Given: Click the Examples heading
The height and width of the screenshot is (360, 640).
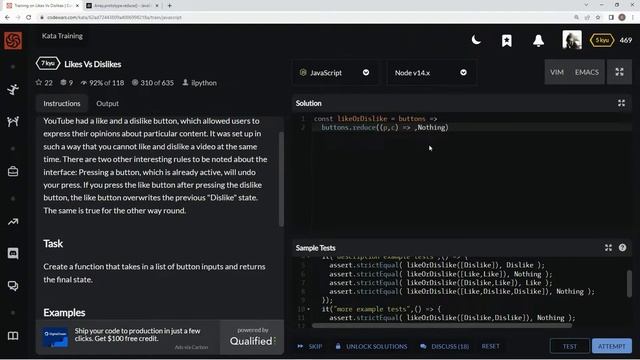Looking at the screenshot, I should [x=64, y=313].
